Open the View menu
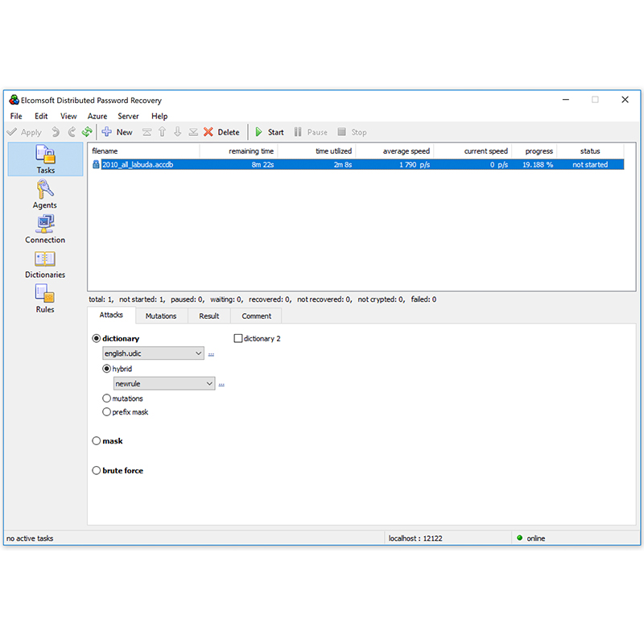The height and width of the screenshot is (644, 644). click(68, 116)
